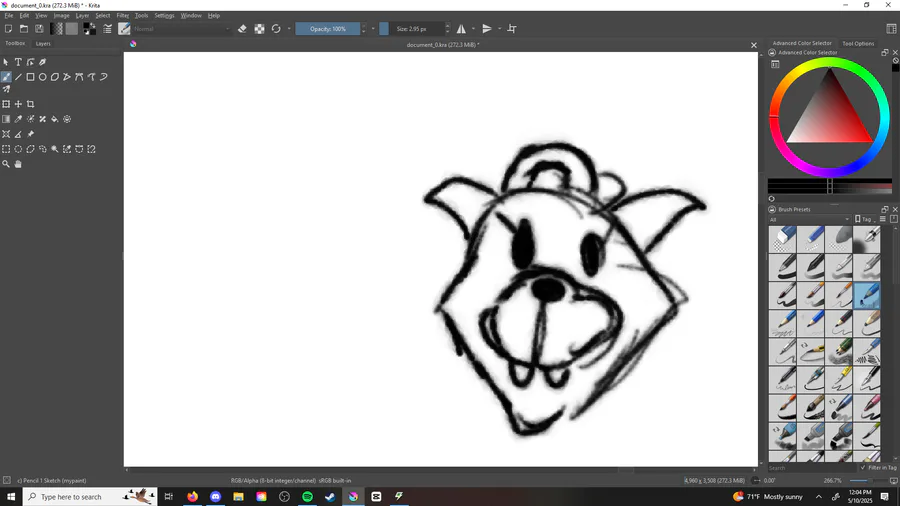Toggle eraser mode in toolbar
900x506 pixels.
[242, 29]
